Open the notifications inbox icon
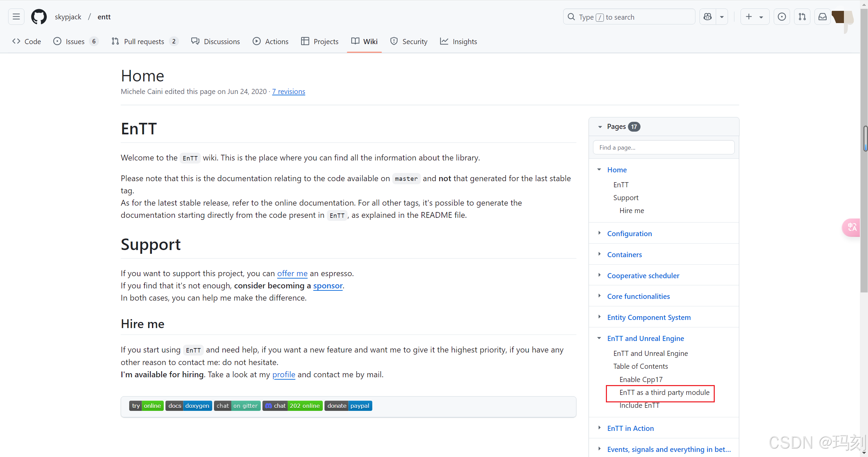The width and height of the screenshot is (868, 457). (x=822, y=17)
